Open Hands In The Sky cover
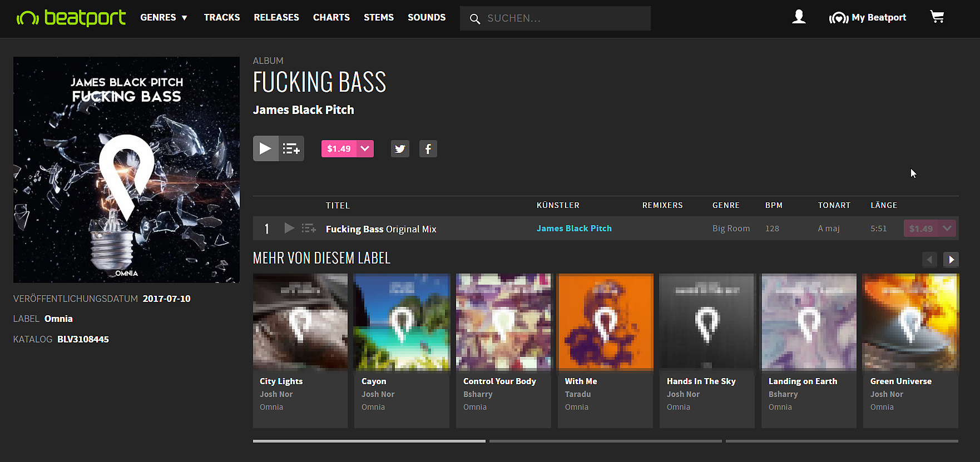This screenshot has height=462, width=980. pyautogui.click(x=707, y=322)
